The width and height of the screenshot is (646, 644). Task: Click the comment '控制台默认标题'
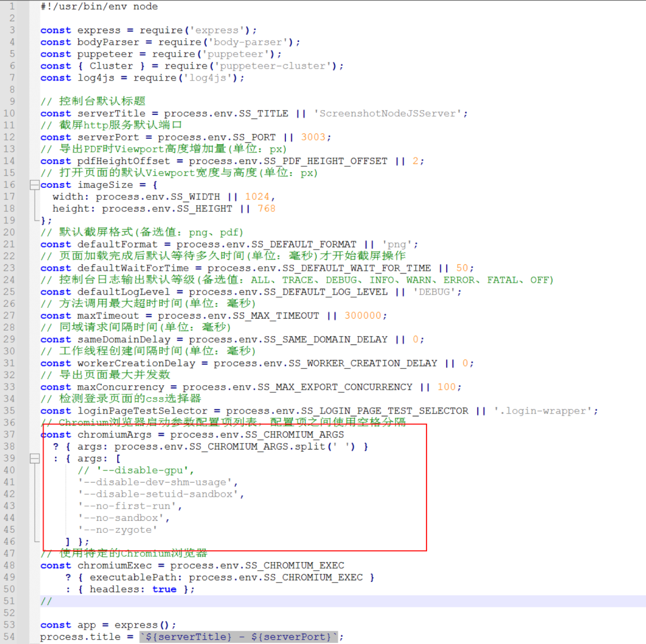point(102,101)
